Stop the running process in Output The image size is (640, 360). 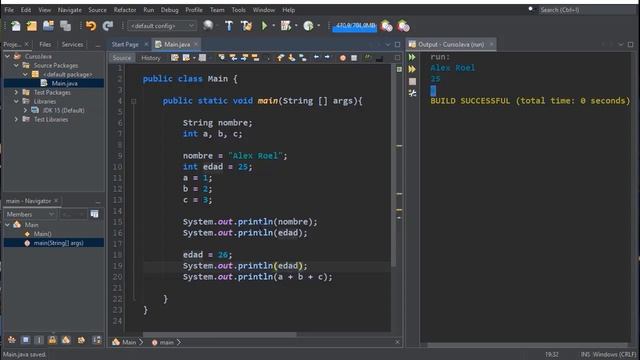point(412,81)
